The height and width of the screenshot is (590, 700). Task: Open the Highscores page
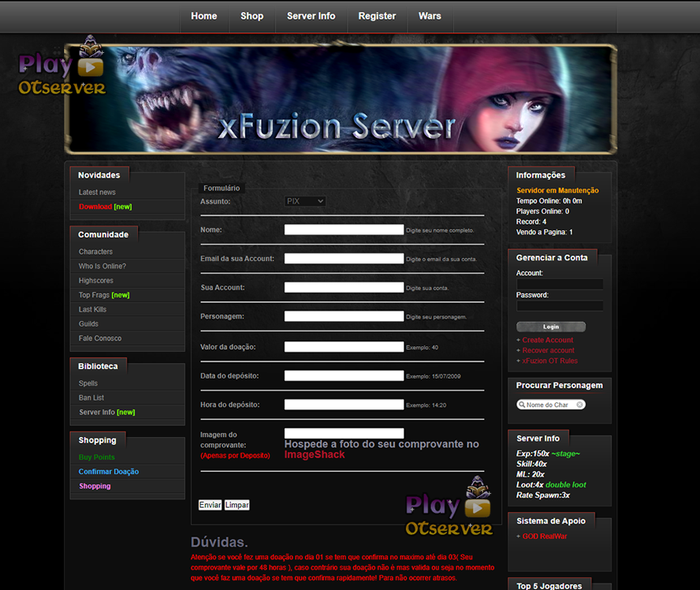point(96,281)
